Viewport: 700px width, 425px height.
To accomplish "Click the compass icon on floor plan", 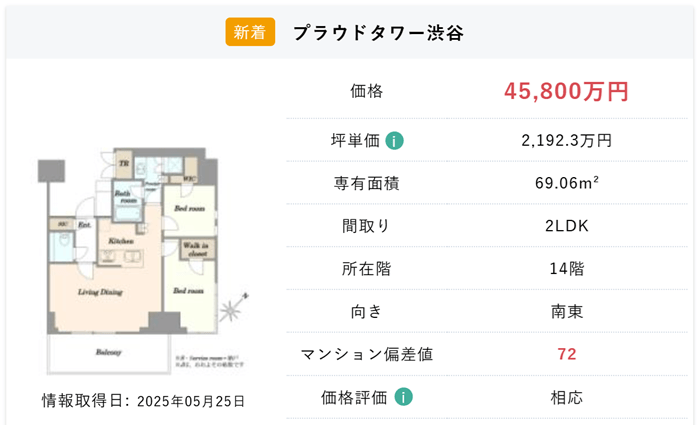I will click(x=233, y=308).
